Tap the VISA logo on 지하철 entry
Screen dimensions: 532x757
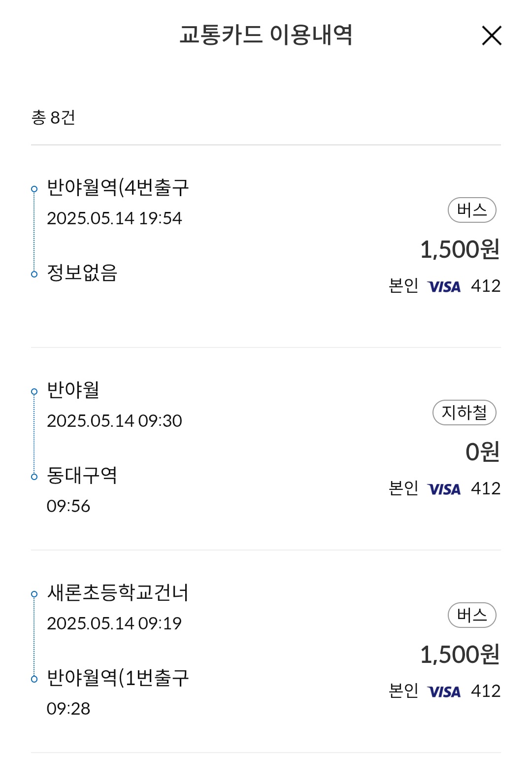coord(444,489)
